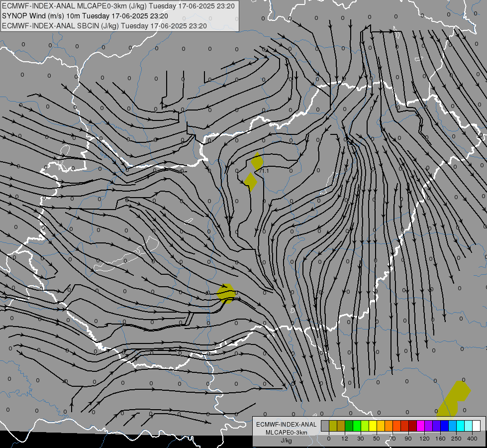Image resolution: width=487 pixels, height=448 pixels.
Task: Pick the bright green legend swatch
Action: point(357,426)
